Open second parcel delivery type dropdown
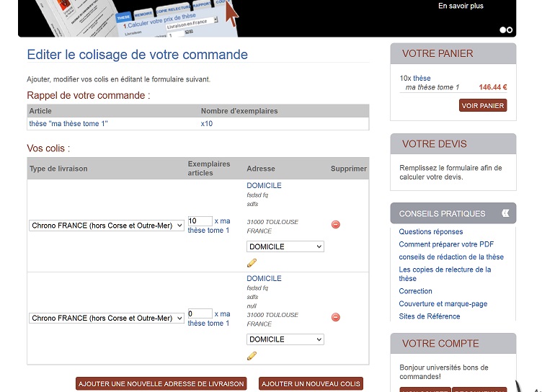The height and width of the screenshot is (392, 542). coord(107,318)
